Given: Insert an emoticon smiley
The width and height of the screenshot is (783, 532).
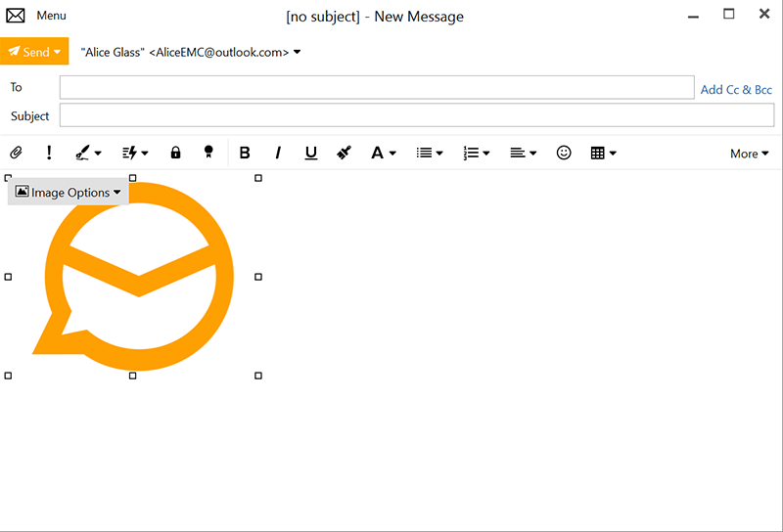Looking at the screenshot, I should pos(564,153).
